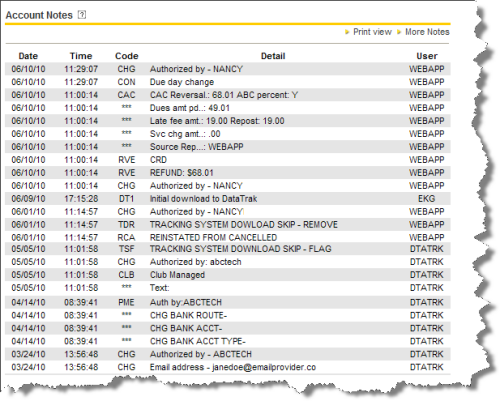
Task: Select the Initial download to DataTrak row
Action: [228, 199]
